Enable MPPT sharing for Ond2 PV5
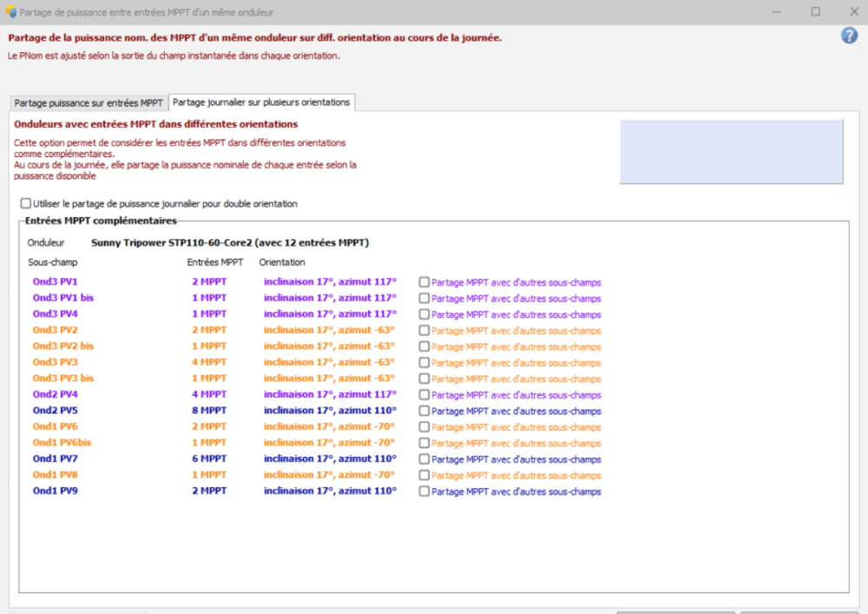The height and width of the screenshot is (614, 868). (x=424, y=411)
